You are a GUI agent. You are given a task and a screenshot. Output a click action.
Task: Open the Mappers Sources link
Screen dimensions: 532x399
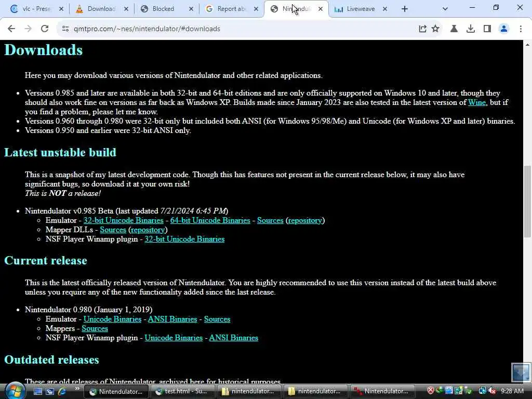95,328
